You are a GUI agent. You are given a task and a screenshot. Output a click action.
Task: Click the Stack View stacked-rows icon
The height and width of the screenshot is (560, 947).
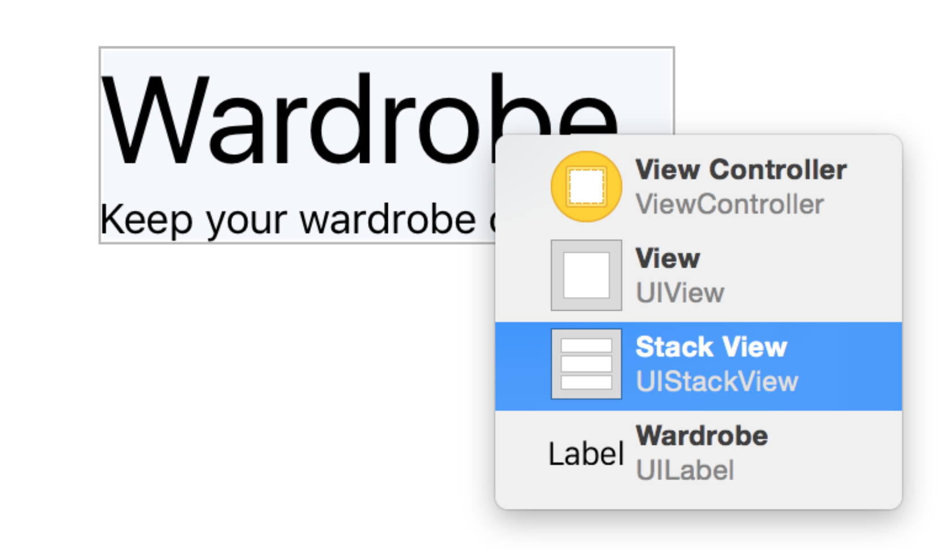pyautogui.click(x=586, y=364)
